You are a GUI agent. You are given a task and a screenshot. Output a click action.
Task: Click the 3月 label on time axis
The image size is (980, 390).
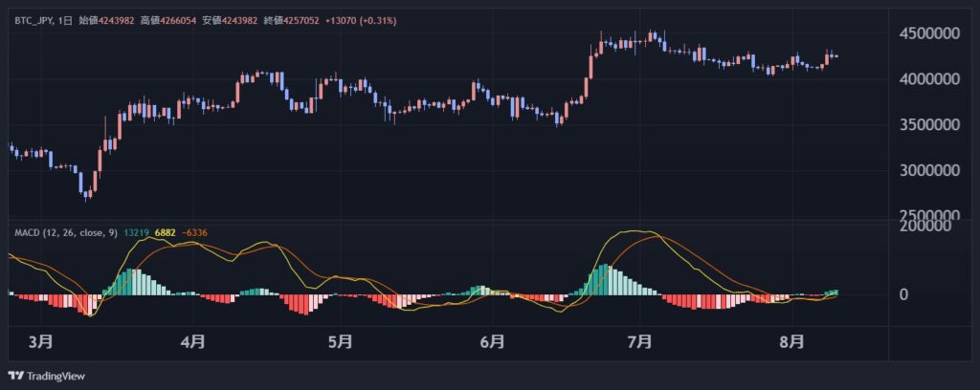[41, 340]
